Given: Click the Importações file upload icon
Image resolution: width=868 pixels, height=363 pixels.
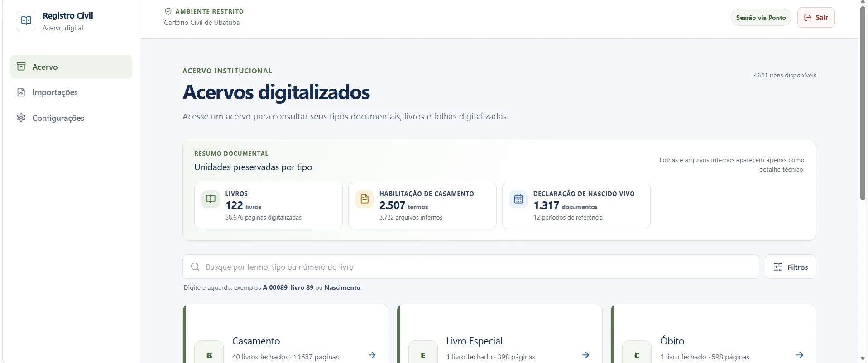Looking at the screenshot, I should point(21,92).
